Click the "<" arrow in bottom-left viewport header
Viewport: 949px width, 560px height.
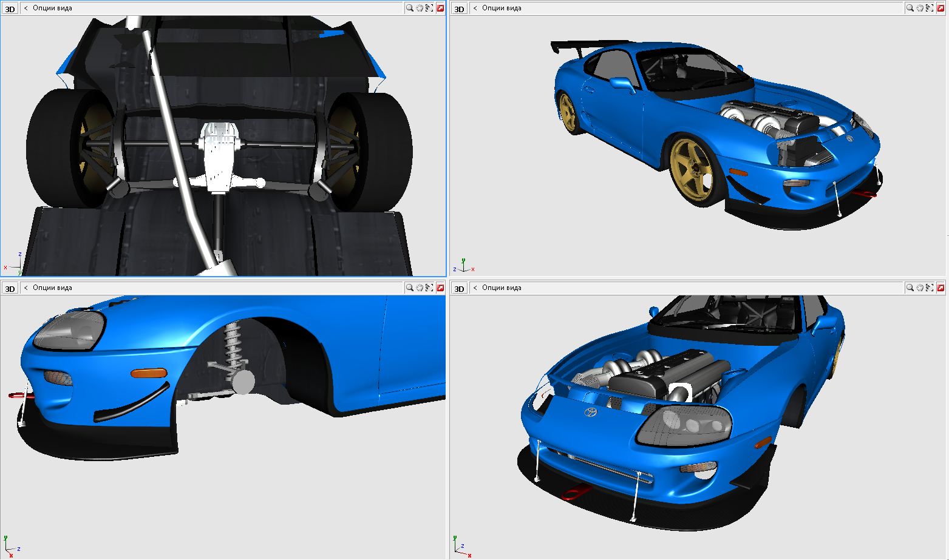click(26, 288)
